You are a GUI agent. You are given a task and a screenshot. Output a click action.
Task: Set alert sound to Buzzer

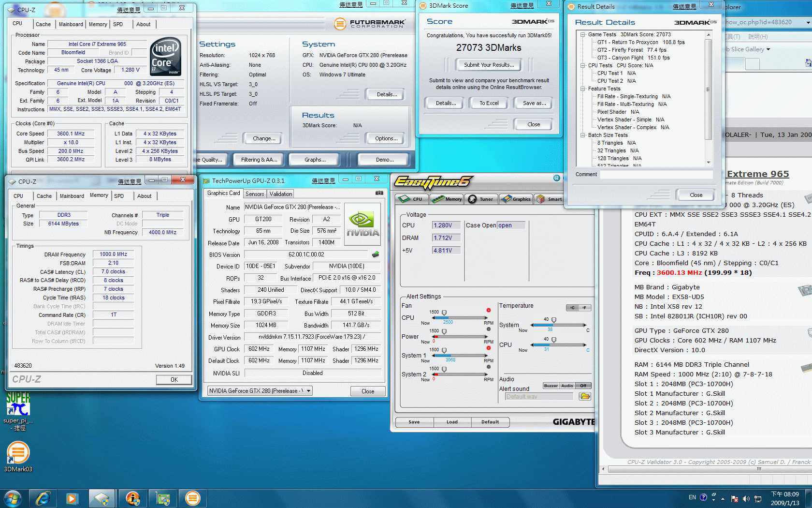tap(551, 386)
